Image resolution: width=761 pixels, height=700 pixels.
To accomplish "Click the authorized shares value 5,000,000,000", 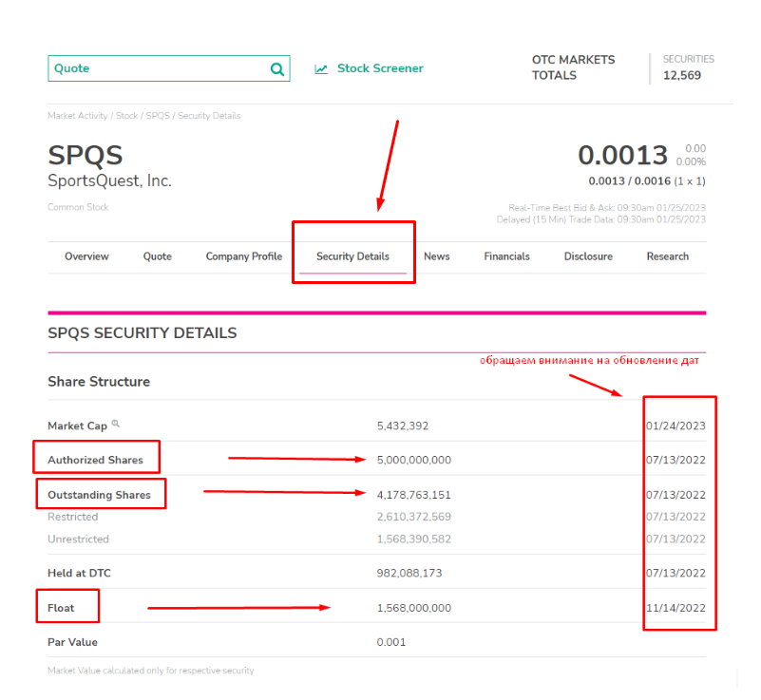I will tap(414, 460).
